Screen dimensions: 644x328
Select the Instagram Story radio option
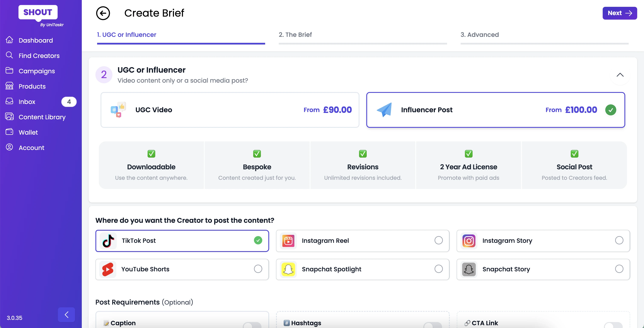619,240
